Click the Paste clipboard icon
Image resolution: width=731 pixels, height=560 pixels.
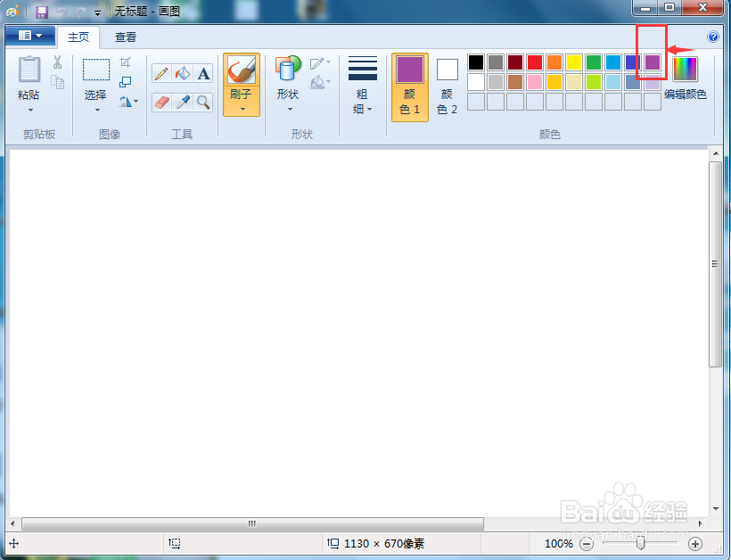(x=29, y=70)
